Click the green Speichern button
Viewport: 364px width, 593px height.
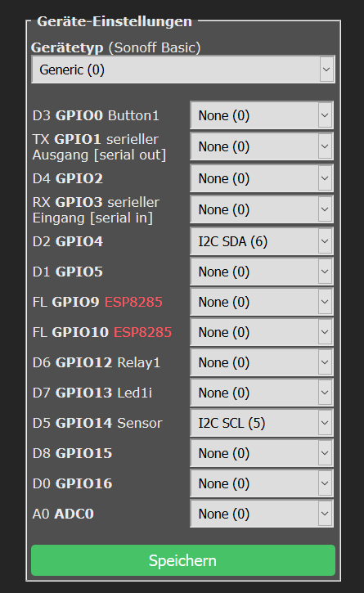[x=183, y=560]
